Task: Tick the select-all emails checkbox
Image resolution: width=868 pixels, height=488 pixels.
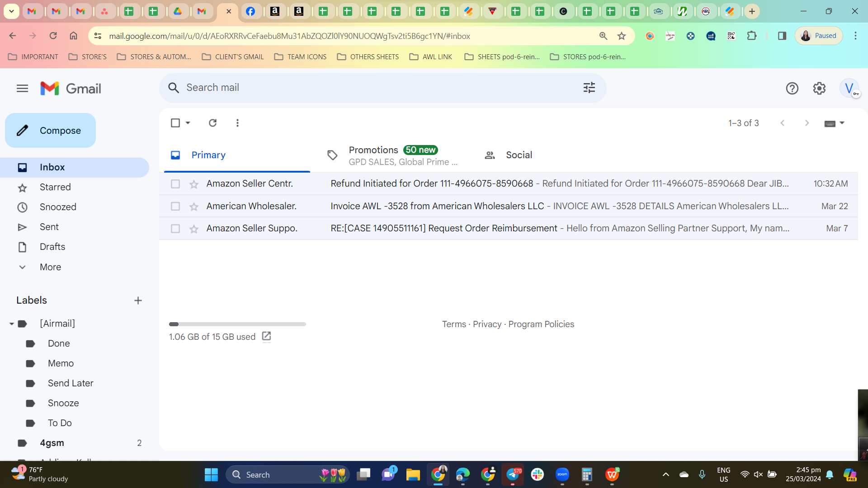Action: [x=175, y=123]
